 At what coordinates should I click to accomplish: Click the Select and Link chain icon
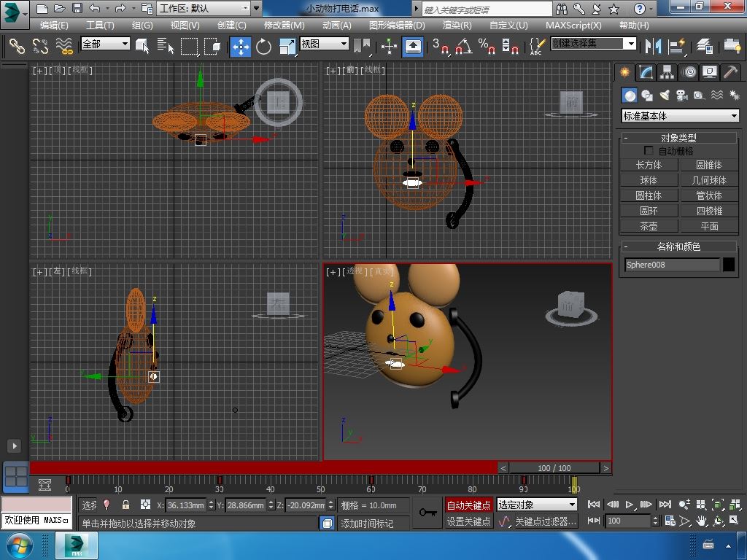pyautogui.click(x=17, y=47)
